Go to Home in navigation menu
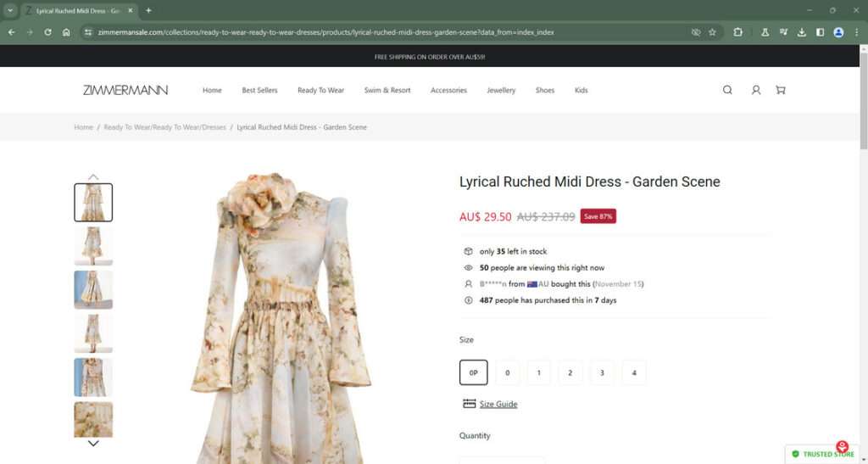This screenshot has height=464, width=868. click(212, 90)
